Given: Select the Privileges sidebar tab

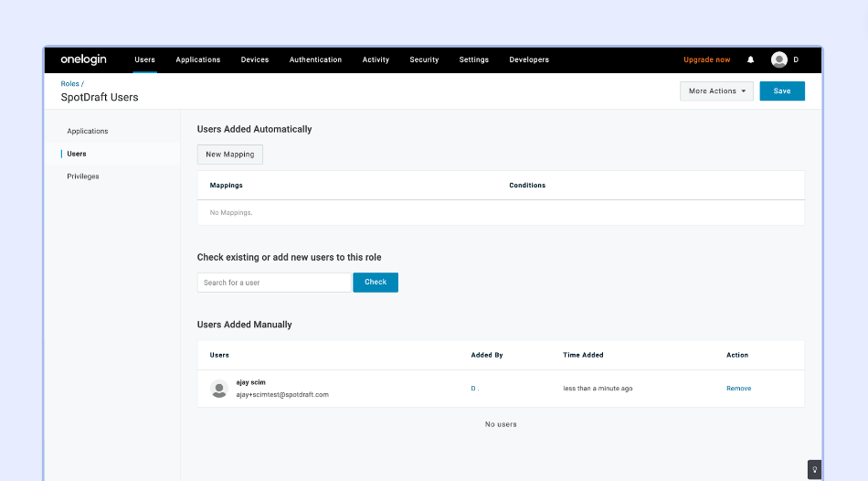Looking at the screenshot, I should 83,176.
